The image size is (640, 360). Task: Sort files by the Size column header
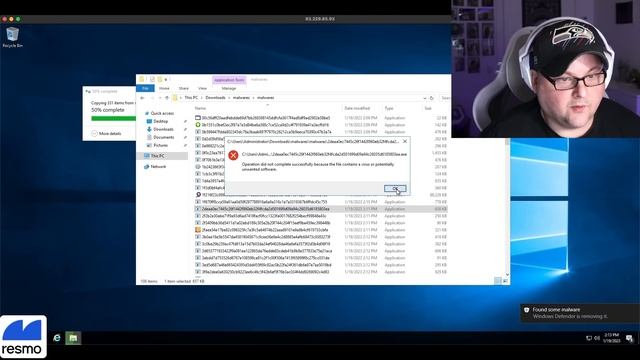pyautogui.click(x=428, y=108)
